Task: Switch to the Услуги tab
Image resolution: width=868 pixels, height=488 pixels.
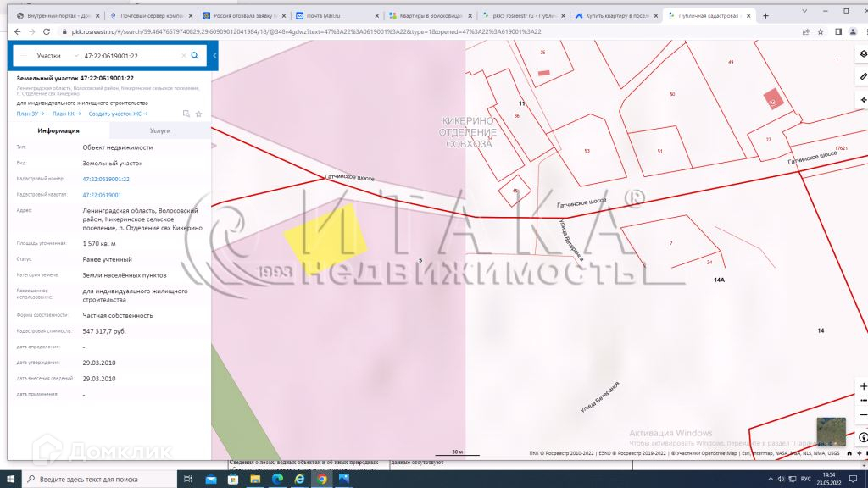Action: [x=160, y=130]
